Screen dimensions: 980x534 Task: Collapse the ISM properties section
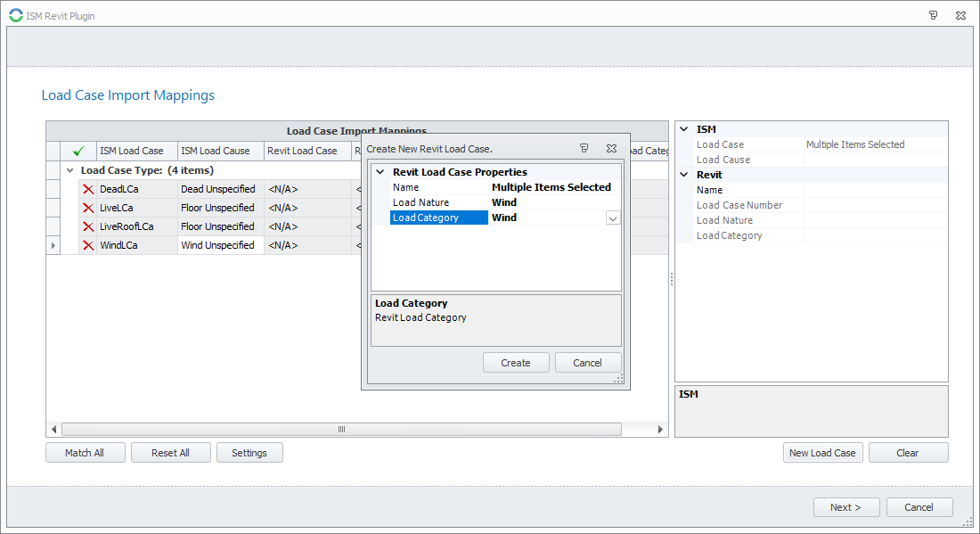683,128
